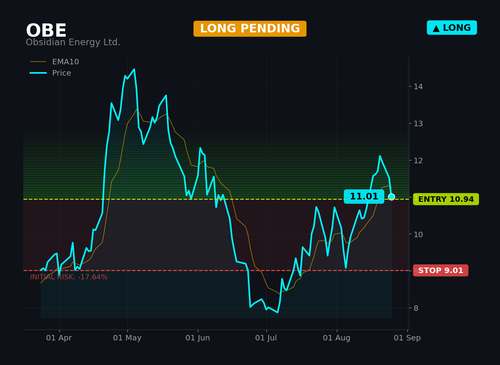Click the OBE ticker title
Image resolution: width=500 pixels, height=365 pixels.
[x=46, y=30]
